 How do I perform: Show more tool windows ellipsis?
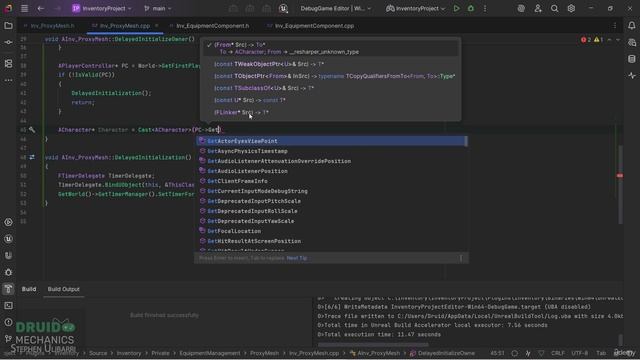8,80
